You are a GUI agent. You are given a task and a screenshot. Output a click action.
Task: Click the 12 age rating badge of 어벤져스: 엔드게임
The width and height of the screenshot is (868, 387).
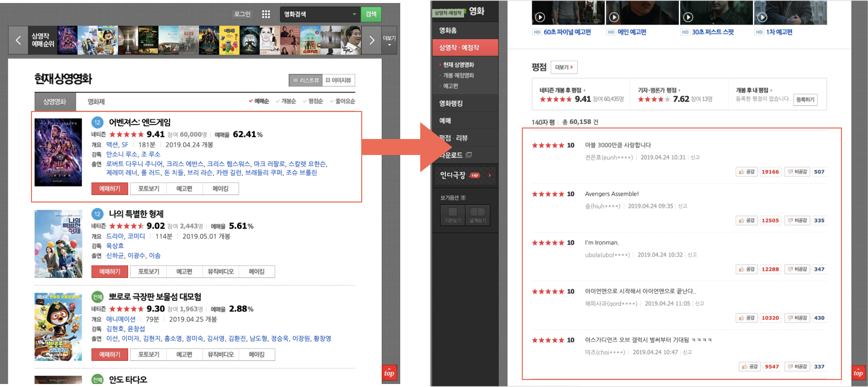point(97,122)
